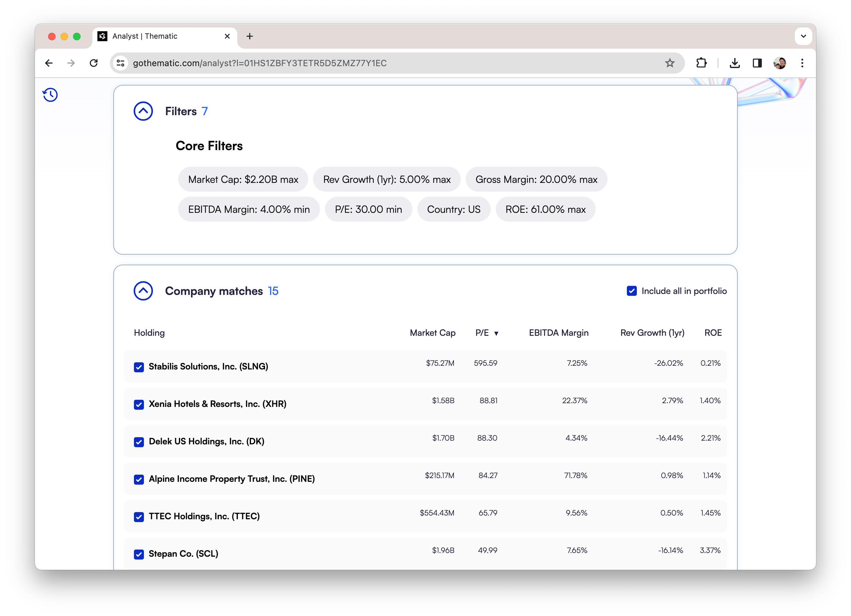This screenshot has height=616, width=851.
Task: Toggle the browser side panel icon
Action: point(757,63)
